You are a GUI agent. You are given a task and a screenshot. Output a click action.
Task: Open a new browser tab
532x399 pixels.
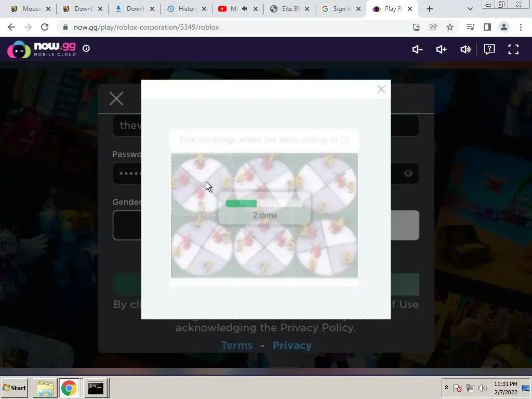[x=430, y=9]
